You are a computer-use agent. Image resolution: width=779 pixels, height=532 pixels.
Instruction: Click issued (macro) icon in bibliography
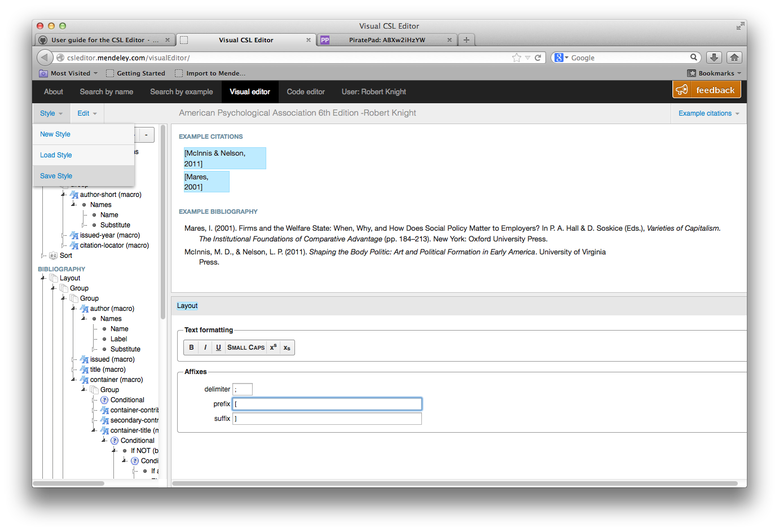tap(84, 359)
